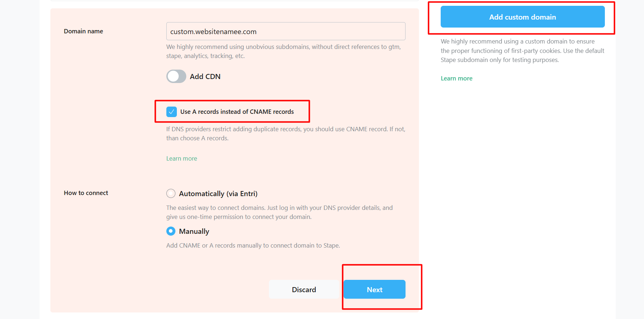Click the "Domain name" field label
This screenshot has height=319, width=644.
point(83,31)
